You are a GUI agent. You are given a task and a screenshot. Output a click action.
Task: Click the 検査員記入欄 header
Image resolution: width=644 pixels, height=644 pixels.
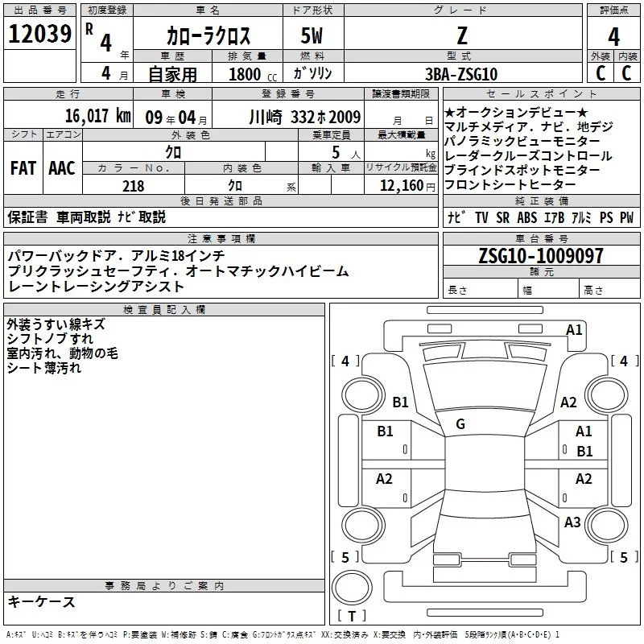pyautogui.click(x=164, y=310)
